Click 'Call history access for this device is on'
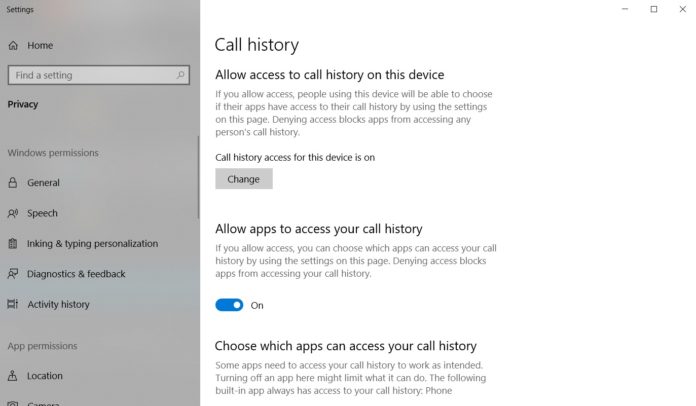 pos(295,158)
